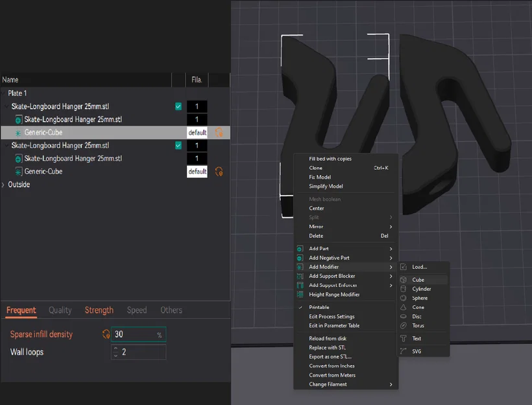The width and height of the screenshot is (532, 405).
Task: Select the Frequent tab
Action: coord(21,310)
